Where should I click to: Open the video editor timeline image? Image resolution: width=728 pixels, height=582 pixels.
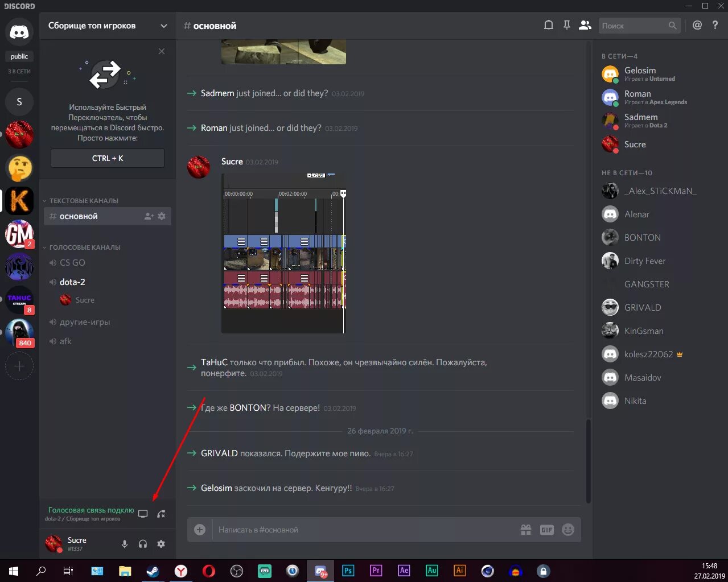tap(283, 253)
